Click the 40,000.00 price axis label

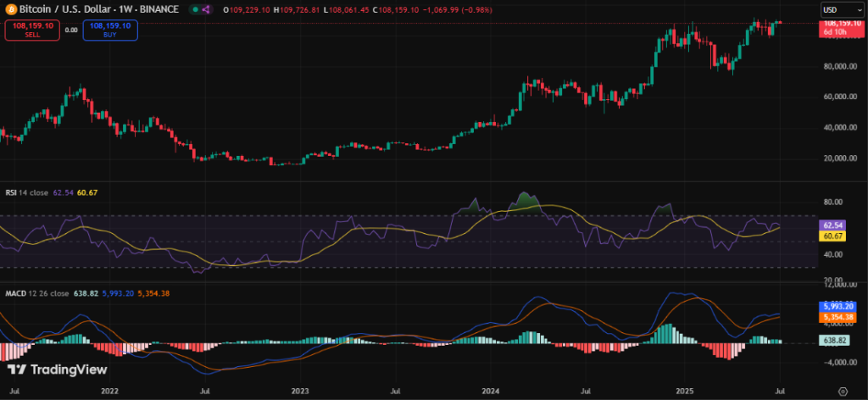click(x=842, y=128)
